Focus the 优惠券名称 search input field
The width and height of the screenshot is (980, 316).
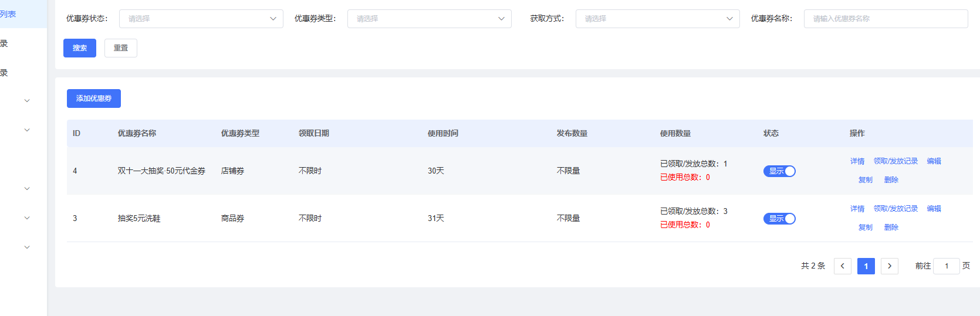886,19
